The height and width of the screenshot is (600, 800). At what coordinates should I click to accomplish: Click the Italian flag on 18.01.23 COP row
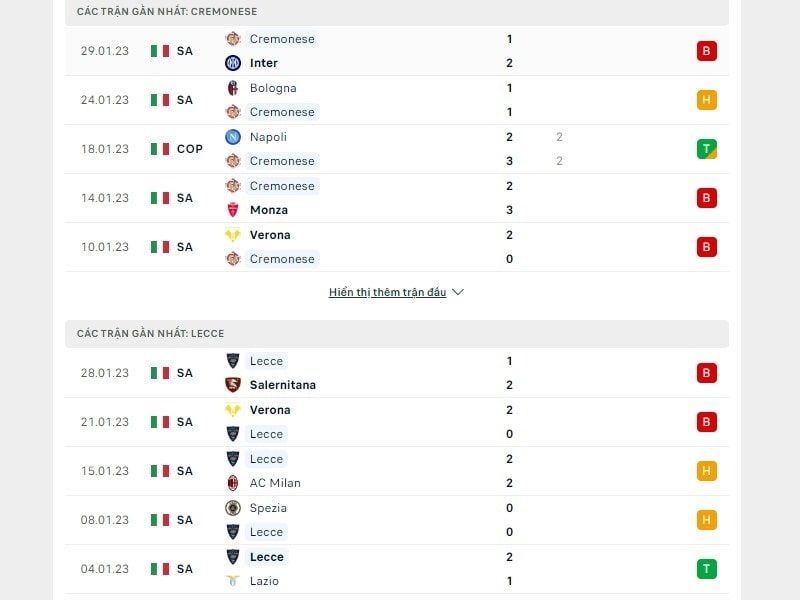pos(160,149)
